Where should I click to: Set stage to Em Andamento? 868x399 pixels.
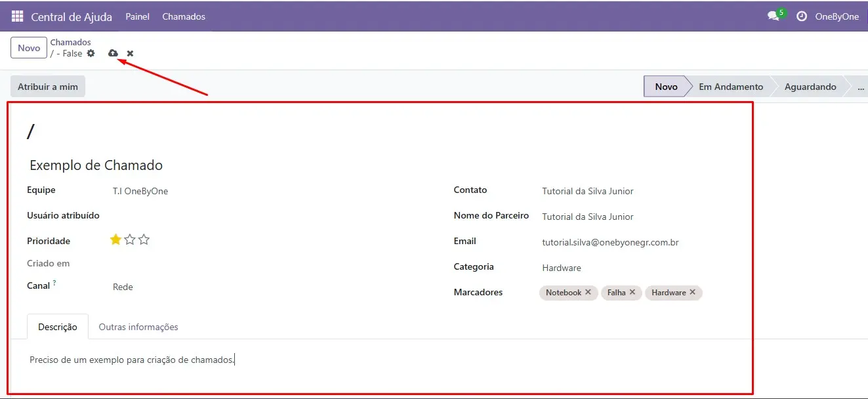pyautogui.click(x=730, y=87)
